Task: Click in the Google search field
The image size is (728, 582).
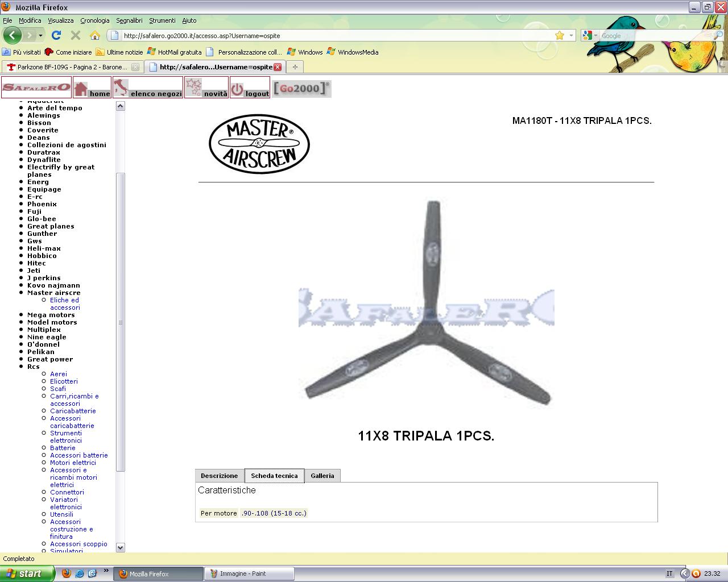Action: (x=654, y=35)
